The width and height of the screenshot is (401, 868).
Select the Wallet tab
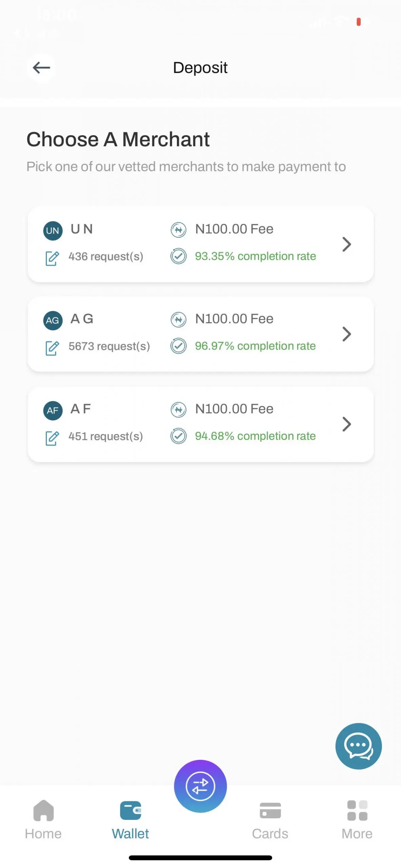131,820
